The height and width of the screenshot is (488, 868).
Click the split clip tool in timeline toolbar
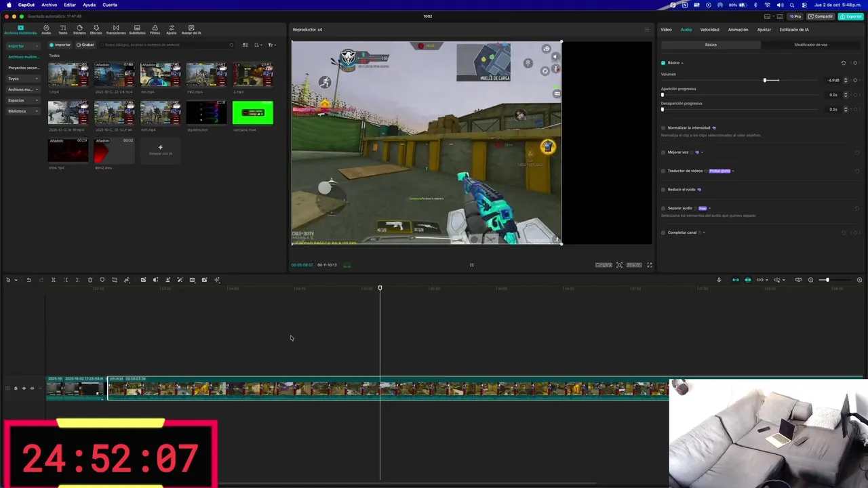click(54, 280)
